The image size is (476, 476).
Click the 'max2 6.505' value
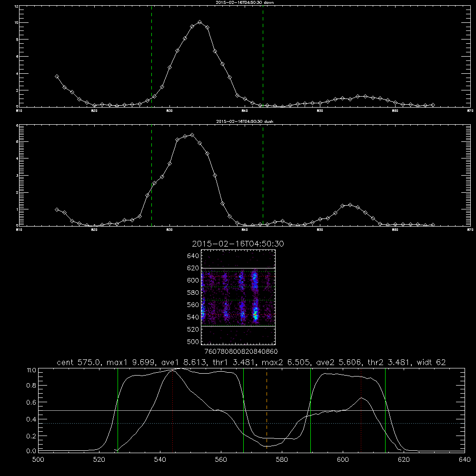[x=287, y=362]
